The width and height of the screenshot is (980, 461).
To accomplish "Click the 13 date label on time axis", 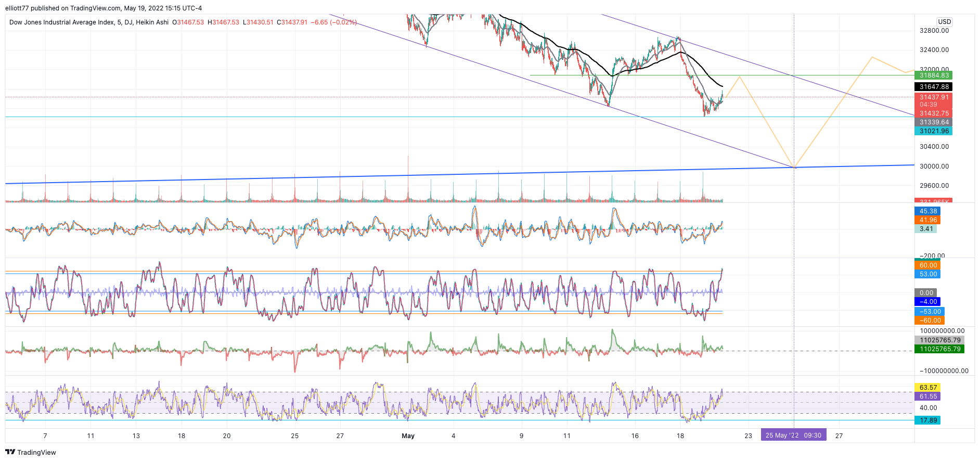I will tap(136, 436).
